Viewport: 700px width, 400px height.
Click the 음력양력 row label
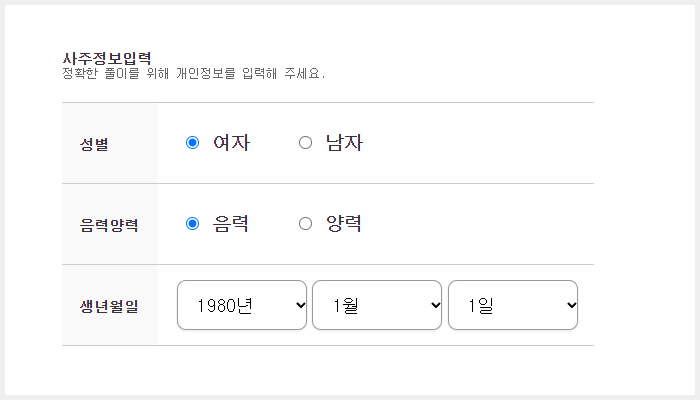coord(109,225)
